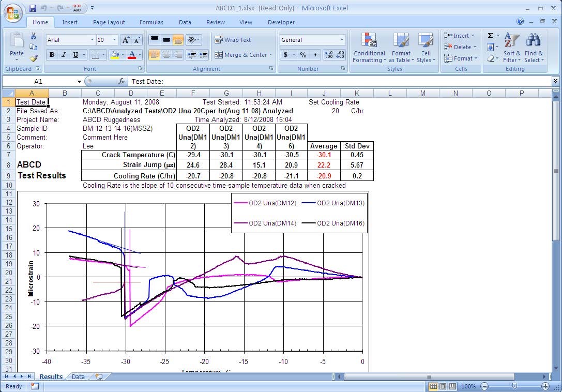Click Merge & Center button
Viewport: 562px width, 392px height.
click(x=241, y=55)
